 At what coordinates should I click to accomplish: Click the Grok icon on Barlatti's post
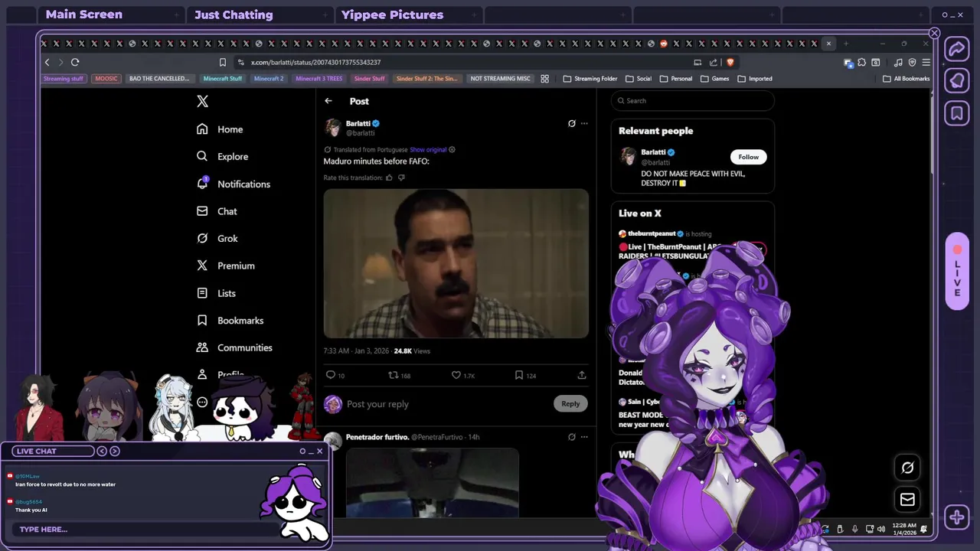click(571, 123)
